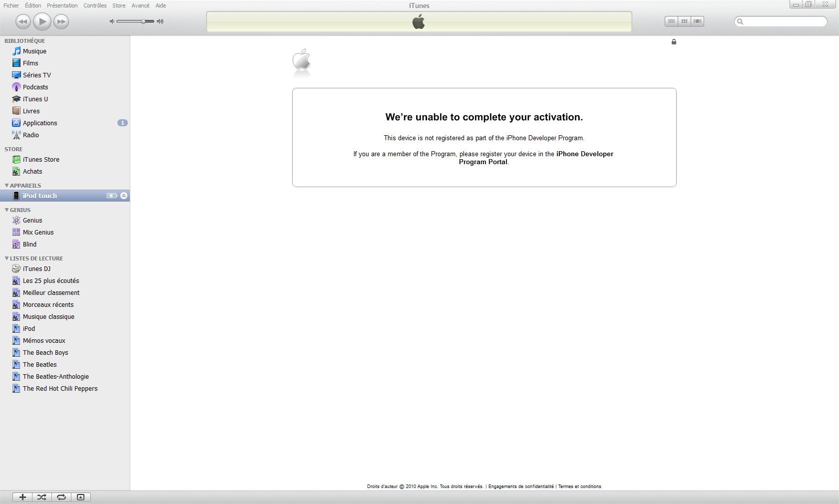Open the Livres library
The width and height of the screenshot is (839, 504).
pos(65,111)
